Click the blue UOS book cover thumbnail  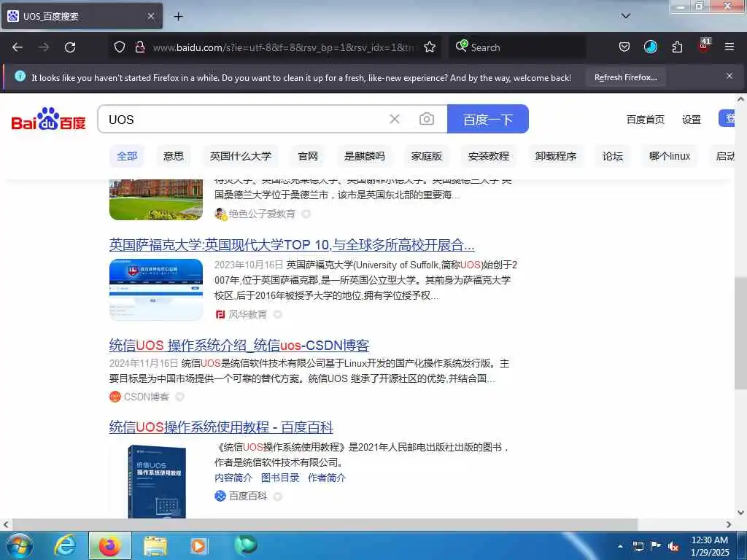pyautogui.click(x=156, y=480)
